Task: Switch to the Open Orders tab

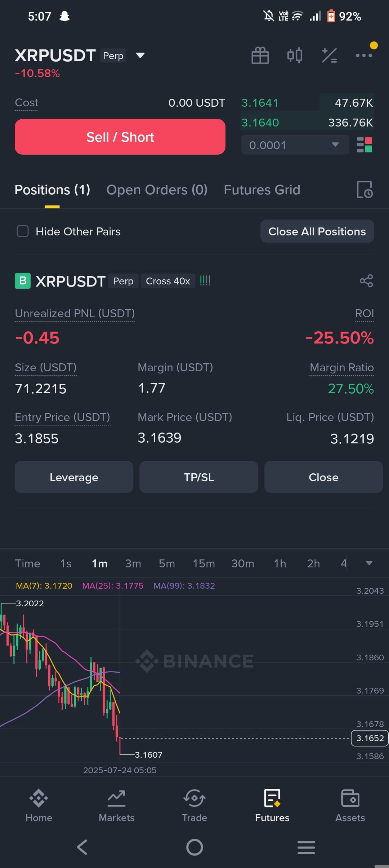Action: point(157,190)
